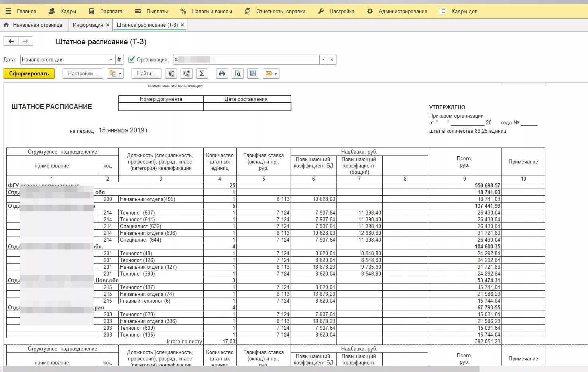Toggle the Организация checkbox
Screen dimensions: 588x372
(132, 59)
